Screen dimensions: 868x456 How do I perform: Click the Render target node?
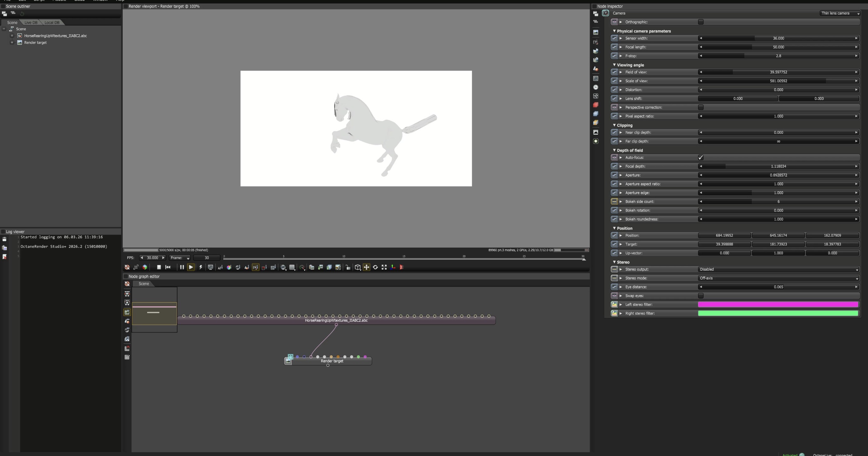coord(332,361)
